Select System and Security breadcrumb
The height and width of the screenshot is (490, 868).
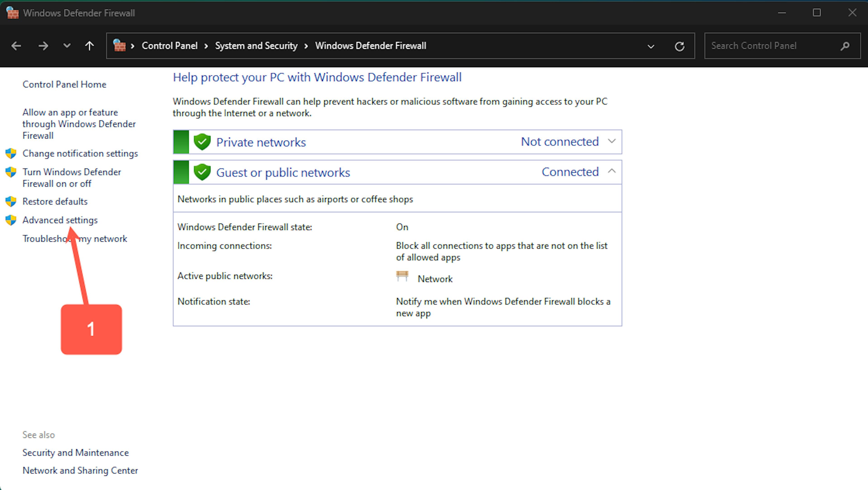click(x=256, y=46)
